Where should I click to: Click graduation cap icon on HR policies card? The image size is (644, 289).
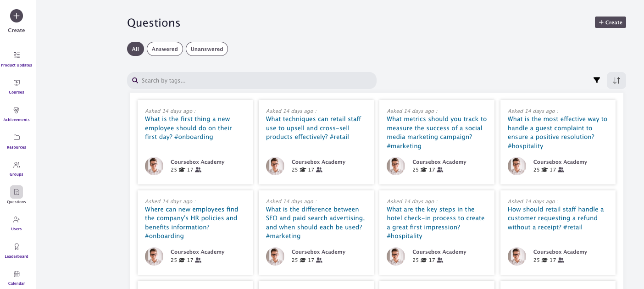click(182, 260)
